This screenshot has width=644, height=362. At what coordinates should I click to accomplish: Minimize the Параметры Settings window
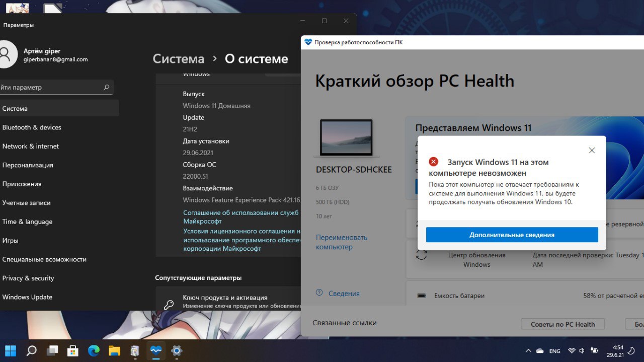pos(302,21)
